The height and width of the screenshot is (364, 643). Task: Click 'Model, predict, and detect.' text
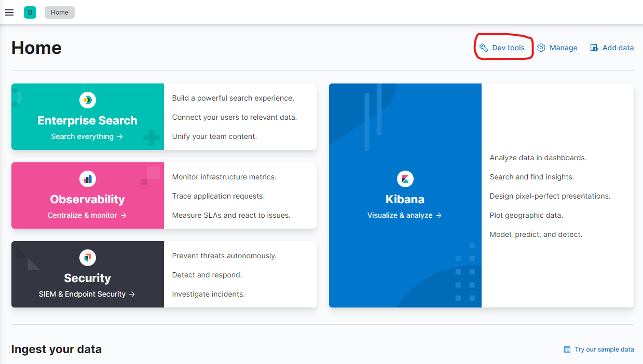(x=536, y=234)
